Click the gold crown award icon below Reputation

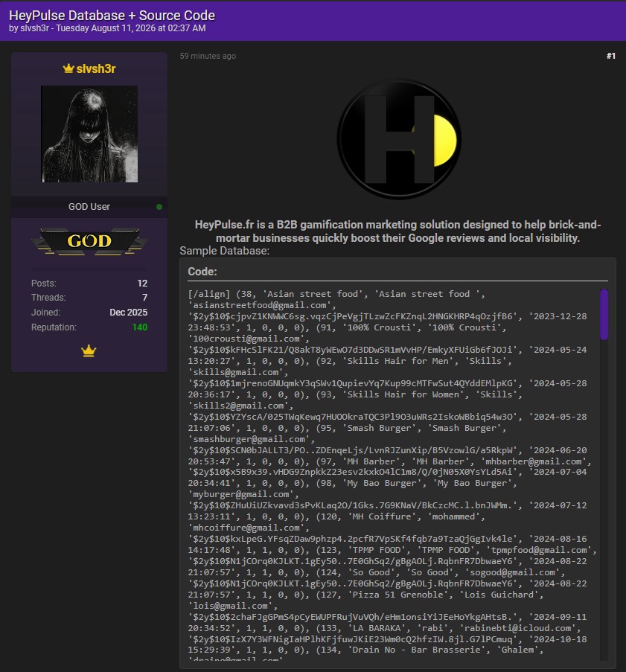89,351
